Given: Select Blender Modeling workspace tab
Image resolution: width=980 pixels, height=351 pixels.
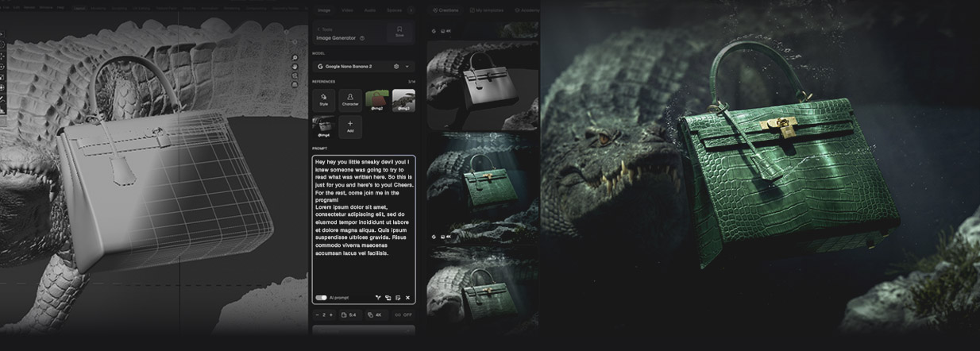Looking at the screenshot, I should [98, 8].
